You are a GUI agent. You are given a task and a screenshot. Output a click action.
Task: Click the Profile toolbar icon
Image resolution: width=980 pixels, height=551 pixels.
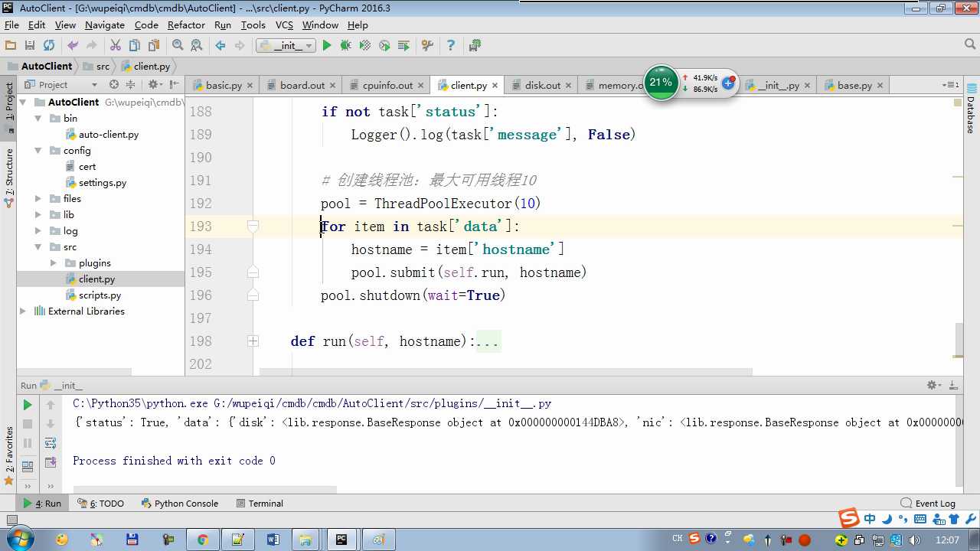coord(384,46)
